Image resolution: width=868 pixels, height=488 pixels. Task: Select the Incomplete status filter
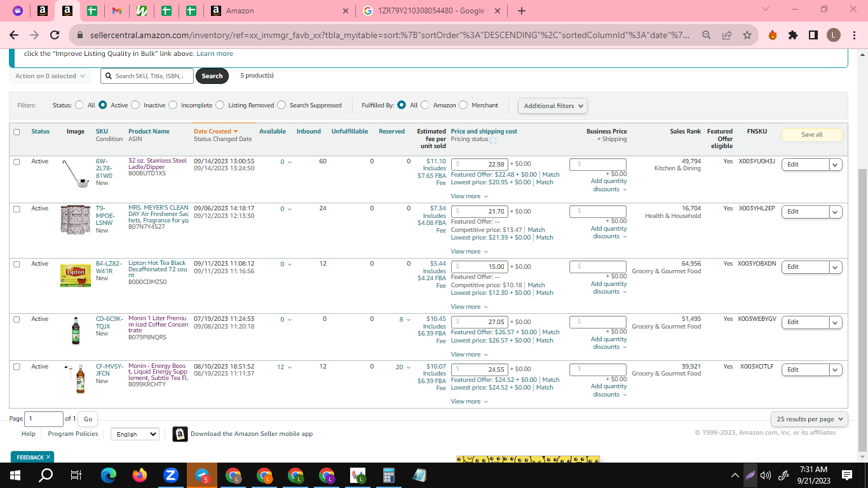[x=173, y=105]
